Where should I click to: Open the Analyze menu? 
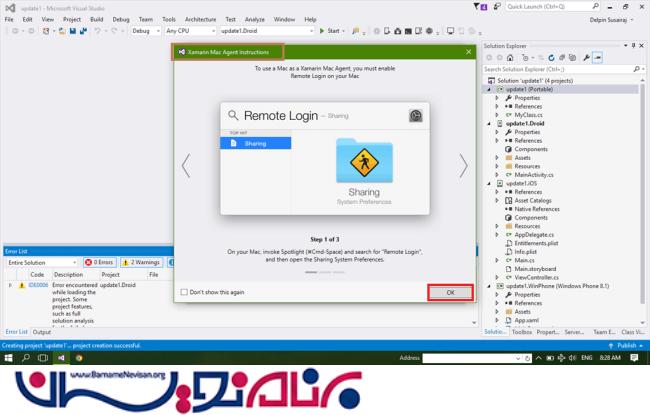(x=255, y=19)
